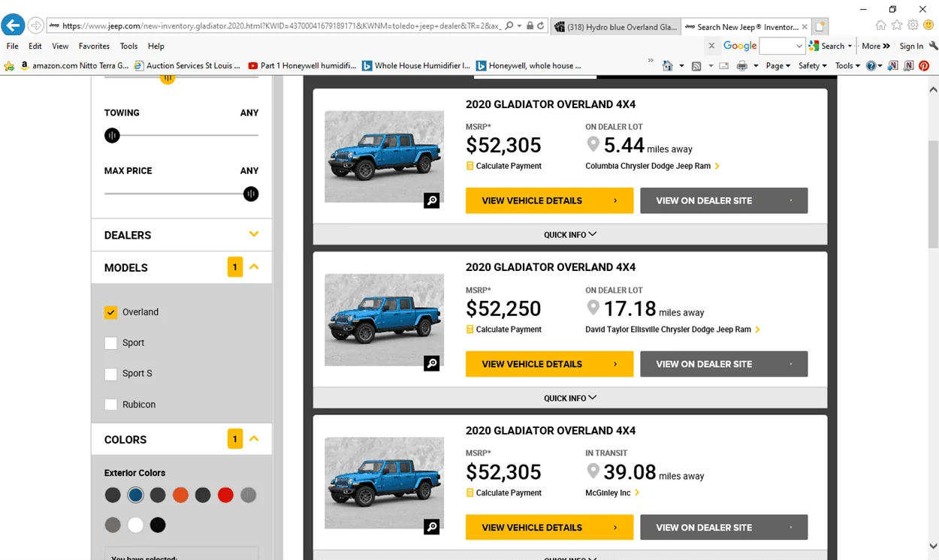Open the browser Home icon at top right

881,26
